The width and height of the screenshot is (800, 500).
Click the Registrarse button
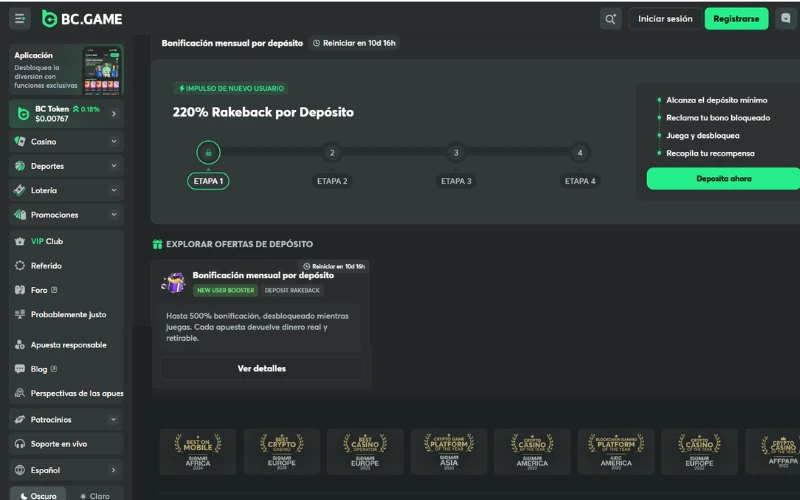[736, 19]
